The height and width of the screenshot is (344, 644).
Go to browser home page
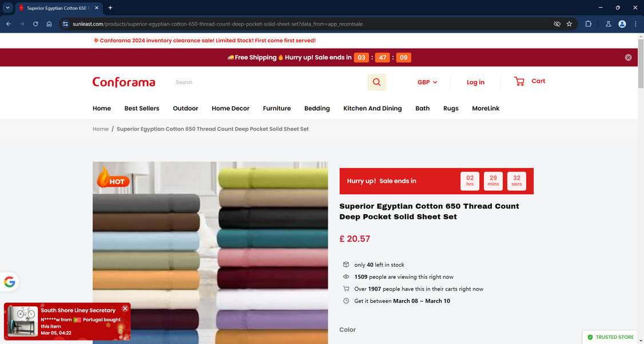49,24
